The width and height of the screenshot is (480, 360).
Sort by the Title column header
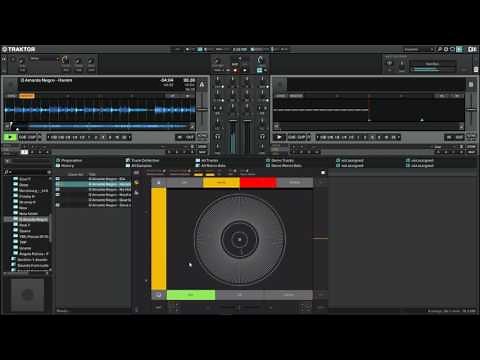click(92, 174)
